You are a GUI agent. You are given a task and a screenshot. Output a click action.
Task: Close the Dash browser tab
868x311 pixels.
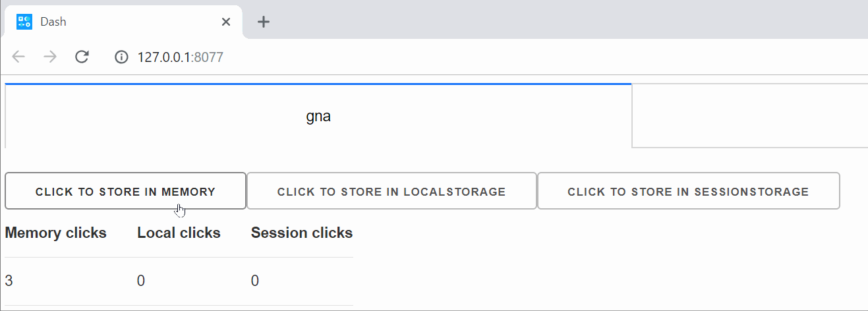tap(225, 22)
